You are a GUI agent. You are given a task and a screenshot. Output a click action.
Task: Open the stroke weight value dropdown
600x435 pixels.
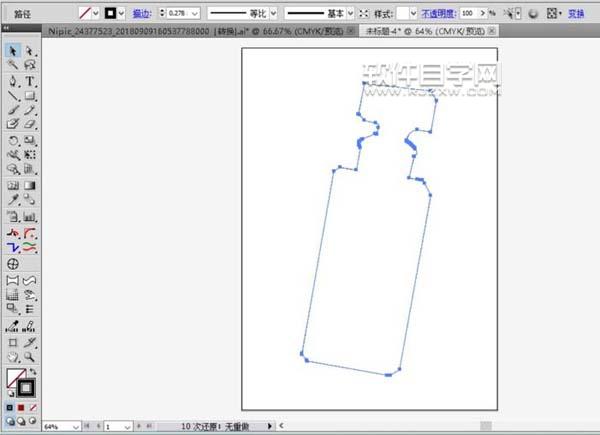195,13
